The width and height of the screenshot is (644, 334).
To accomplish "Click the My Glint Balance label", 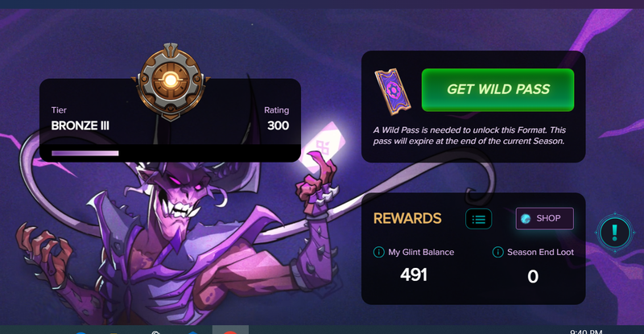I will point(421,252).
